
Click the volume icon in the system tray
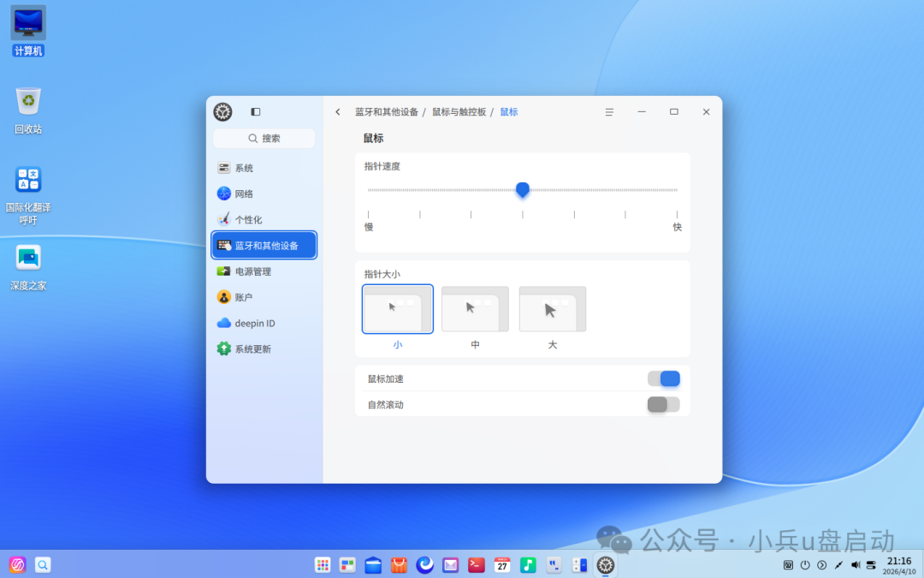click(856, 565)
